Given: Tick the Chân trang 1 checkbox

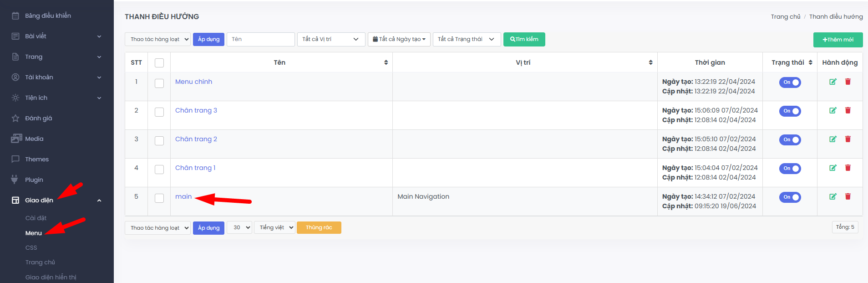Looking at the screenshot, I should 159,170.
